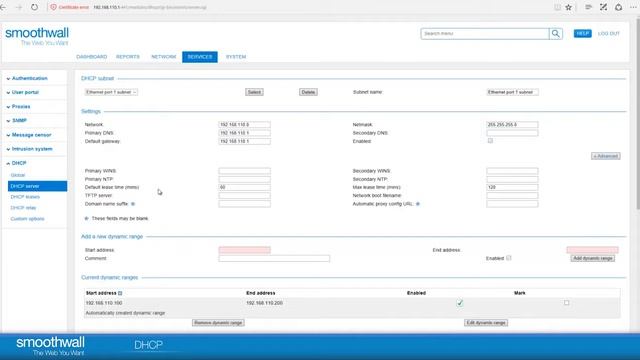640x360 pixels.
Task: Click the reading view icon in address bar
Action: click(557, 7)
